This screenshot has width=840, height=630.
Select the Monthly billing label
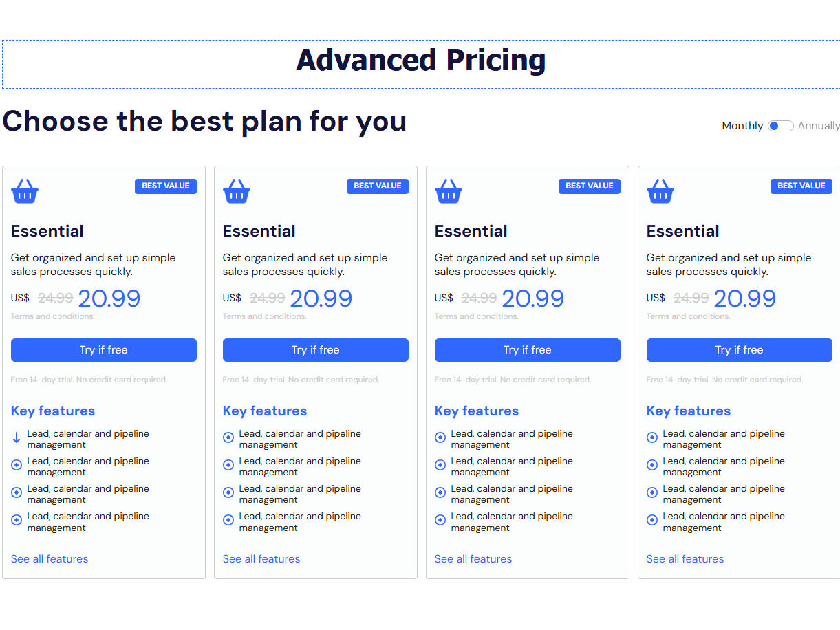point(742,126)
